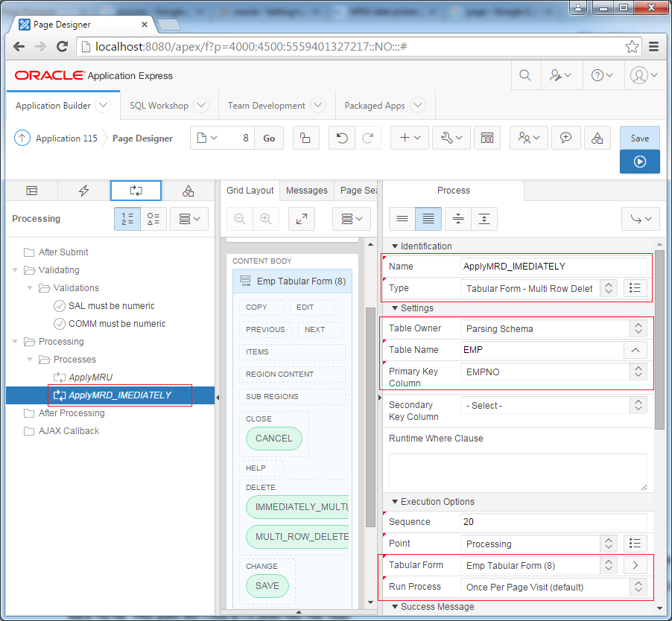Viewport: 672px width, 621px height.
Task: Open the Application Builder tab
Action: [53, 105]
